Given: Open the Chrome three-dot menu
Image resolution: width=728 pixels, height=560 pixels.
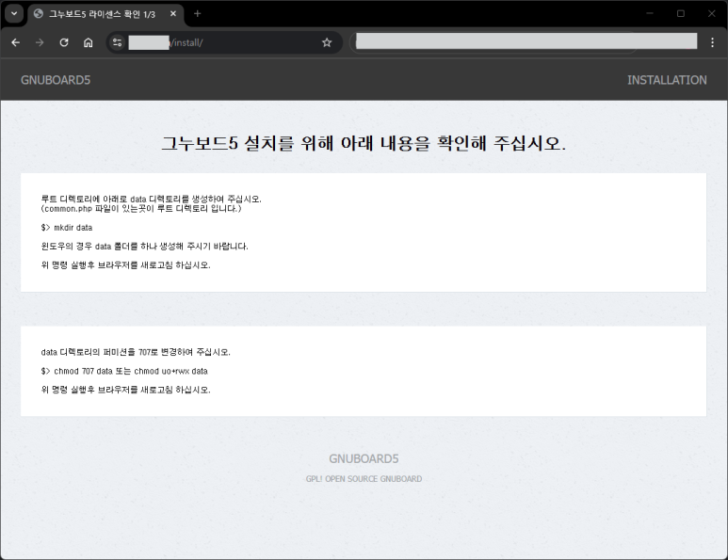Looking at the screenshot, I should point(712,42).
